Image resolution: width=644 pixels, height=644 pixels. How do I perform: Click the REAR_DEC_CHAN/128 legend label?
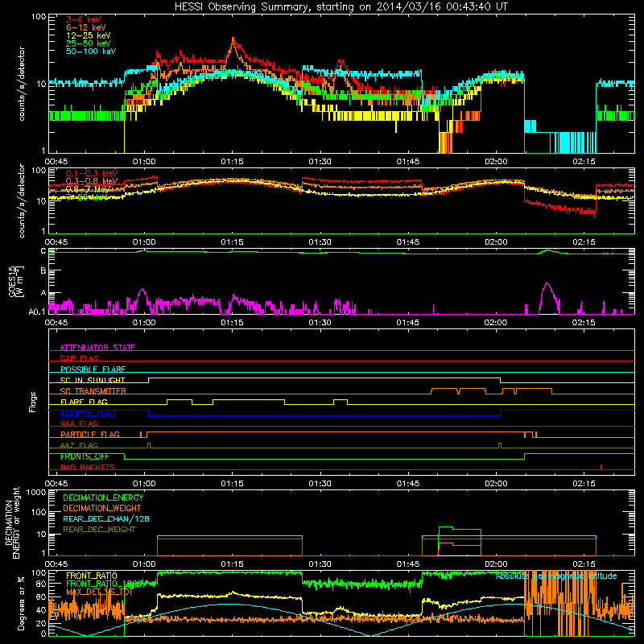[106, 518]
